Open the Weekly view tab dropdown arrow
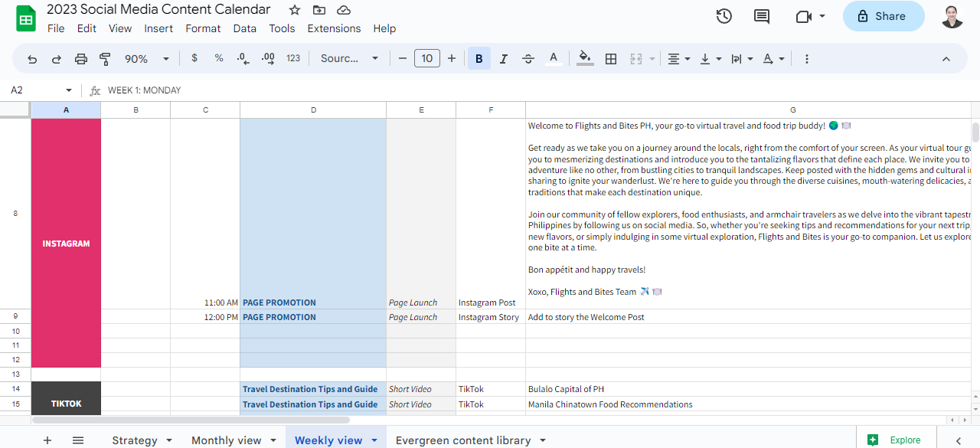 (374, 440)
